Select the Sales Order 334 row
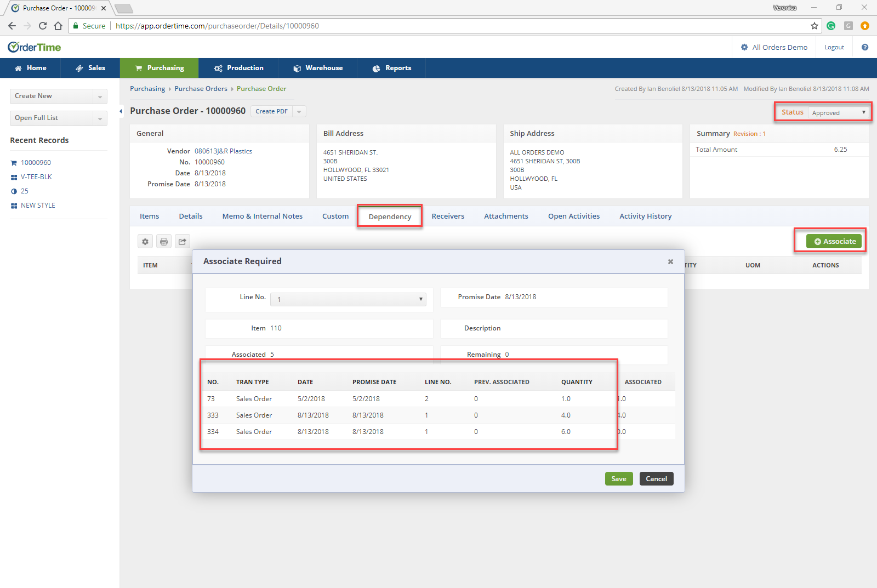877x588 pixels. pyautogui.click(x=438, y=432)
